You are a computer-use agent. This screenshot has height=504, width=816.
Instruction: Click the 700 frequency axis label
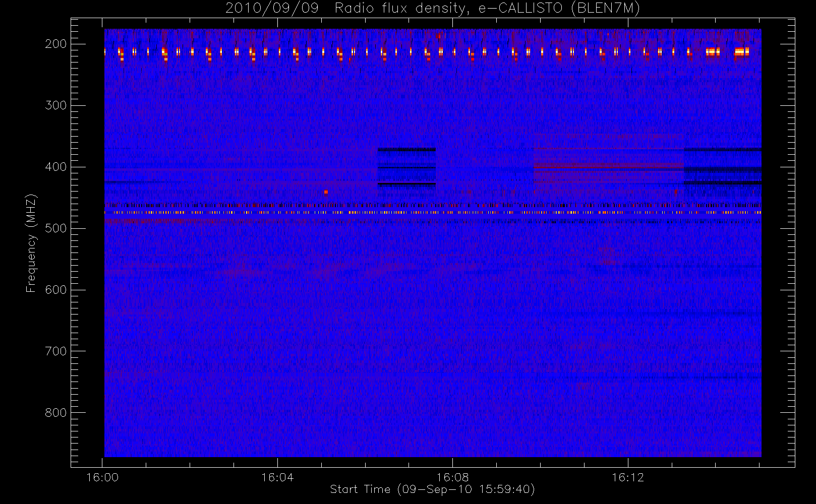click(55, 351)
